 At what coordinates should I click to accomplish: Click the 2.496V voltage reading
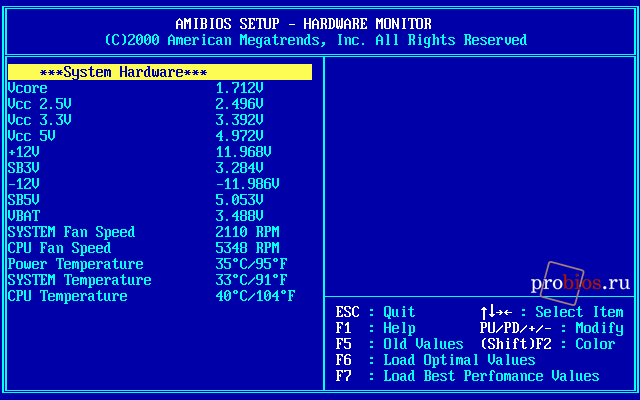coord(240,104)
